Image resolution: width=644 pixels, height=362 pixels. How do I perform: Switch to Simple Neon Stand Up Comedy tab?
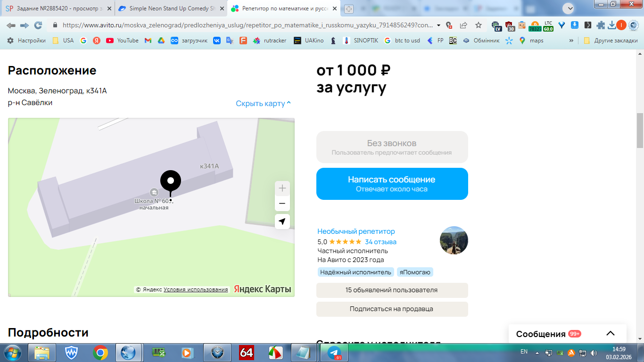coord(171,8)
